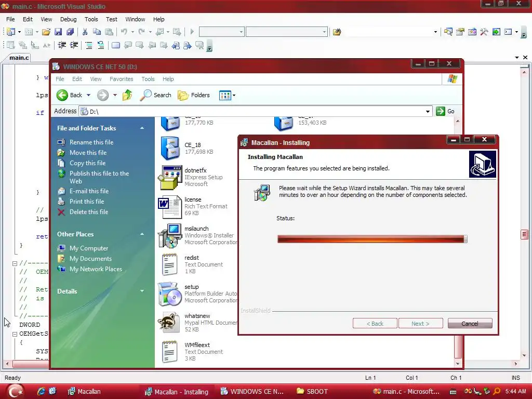
Task: Select the CE_18 cabinet file icon
Action: [170, 148]
